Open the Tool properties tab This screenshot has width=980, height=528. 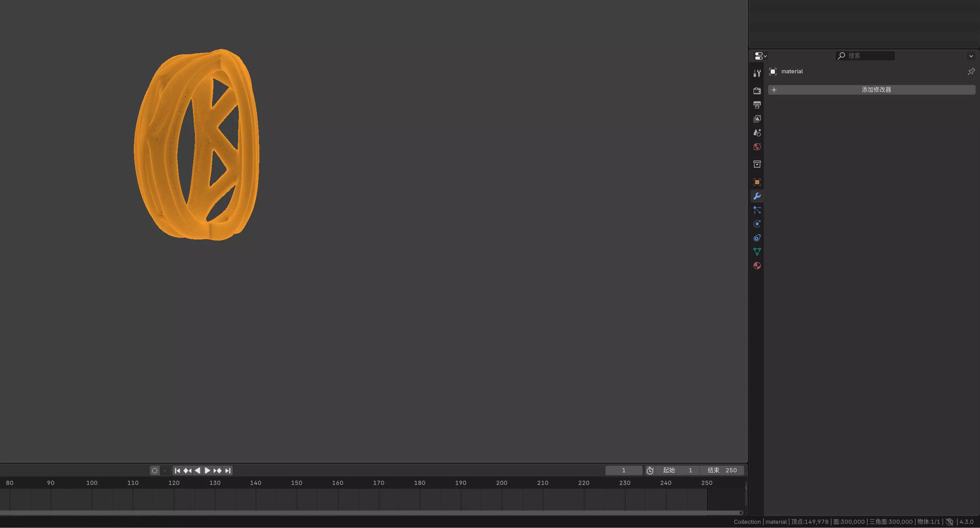(x=757, y=73)
